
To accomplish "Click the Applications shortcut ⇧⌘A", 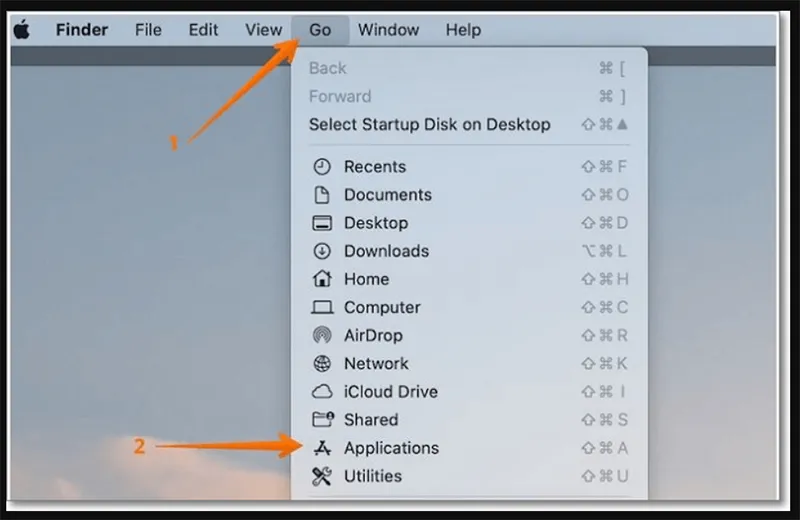I will point(605,448).
